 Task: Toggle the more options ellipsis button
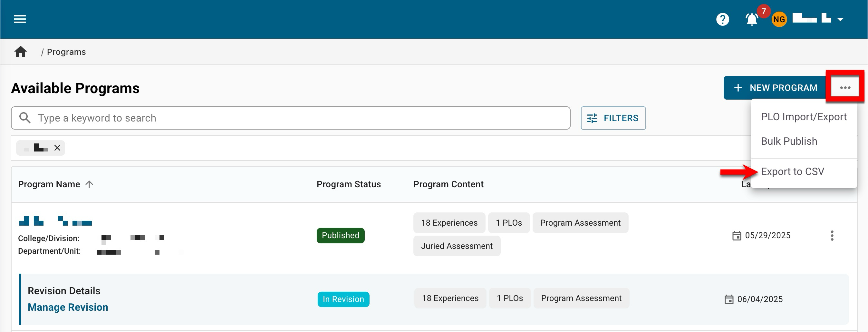[845, 88]
